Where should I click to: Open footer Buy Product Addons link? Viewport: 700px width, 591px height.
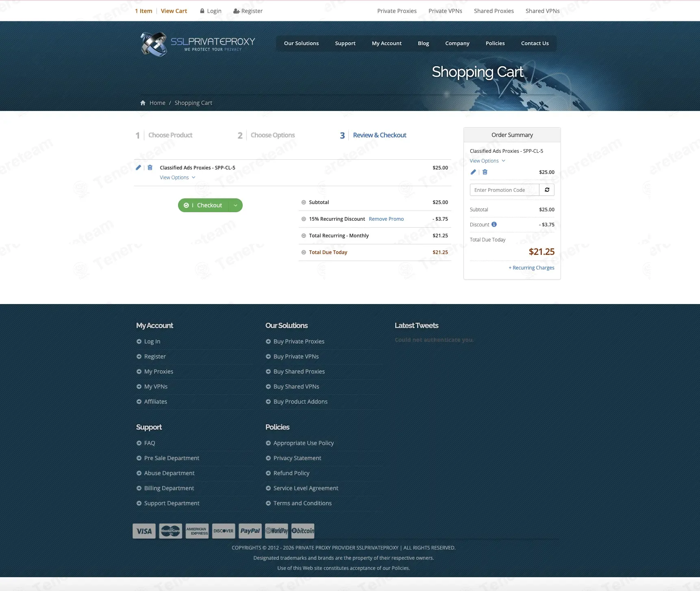point(300,402)
